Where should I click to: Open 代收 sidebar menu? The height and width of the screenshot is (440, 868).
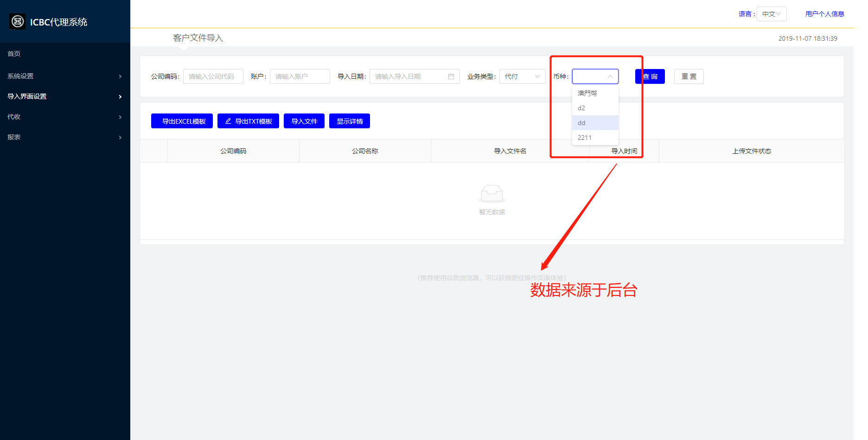pos(65,117)
